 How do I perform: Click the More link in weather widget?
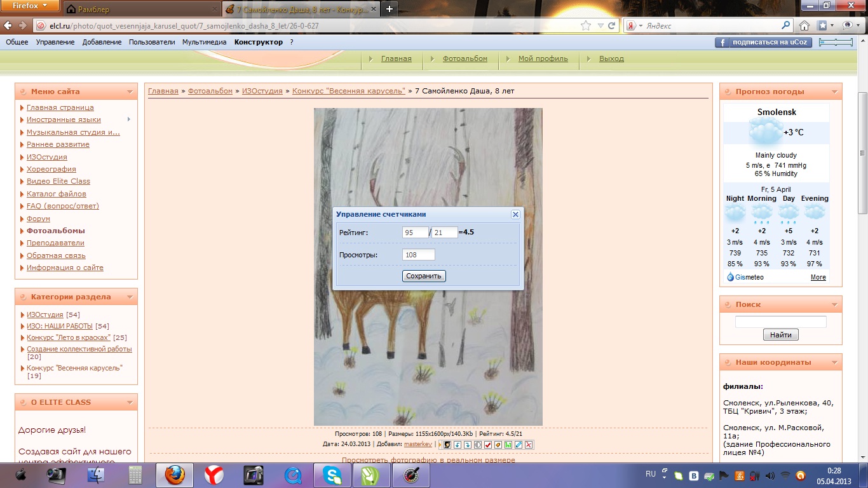click(818, 277)
